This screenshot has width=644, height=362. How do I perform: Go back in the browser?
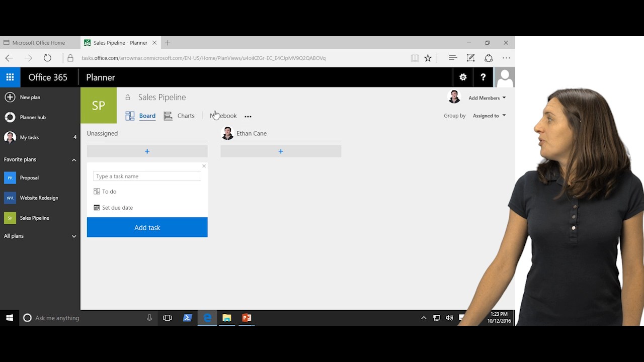coord(9,58)
